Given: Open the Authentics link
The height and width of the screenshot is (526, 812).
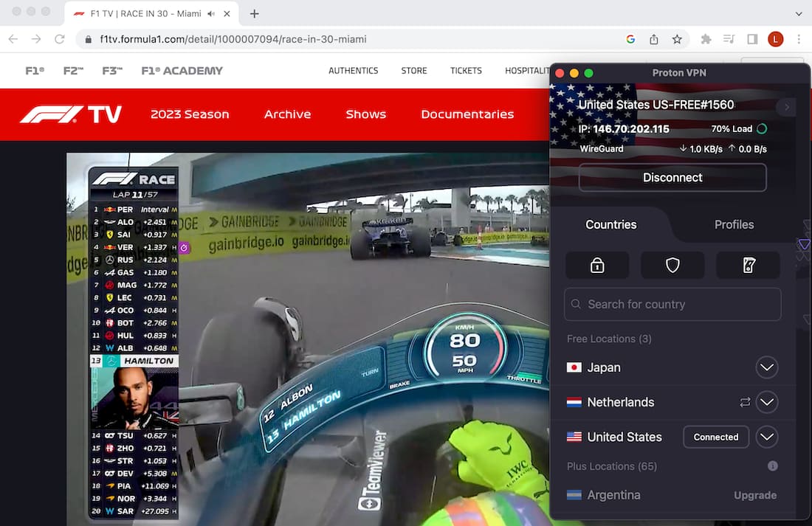Looking at the screenshot, I should pyautogui.click(x=353, y=71).
